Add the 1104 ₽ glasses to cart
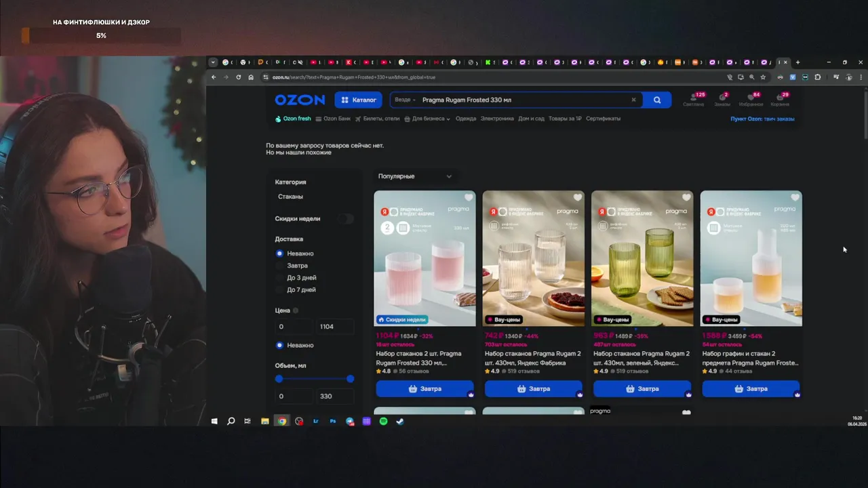Image resolution: width=868 pixels, height=488 pixels. click(425, 389)
